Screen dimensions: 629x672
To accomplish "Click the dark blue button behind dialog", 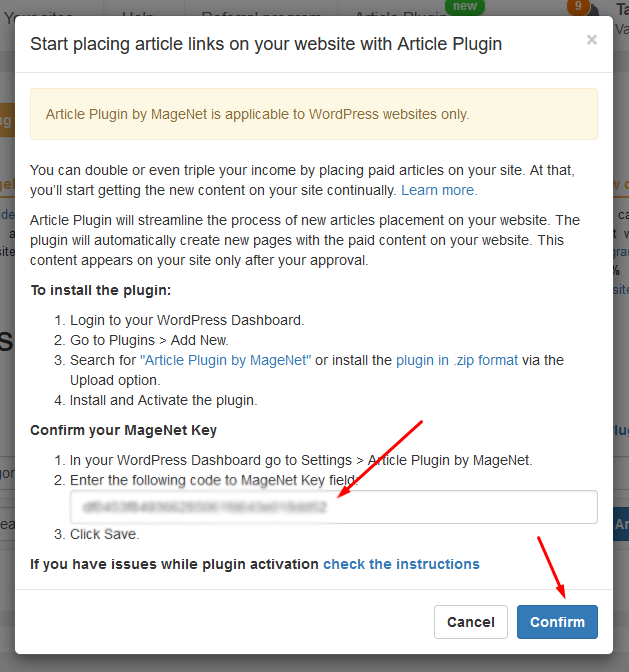I will click(621, 524).
